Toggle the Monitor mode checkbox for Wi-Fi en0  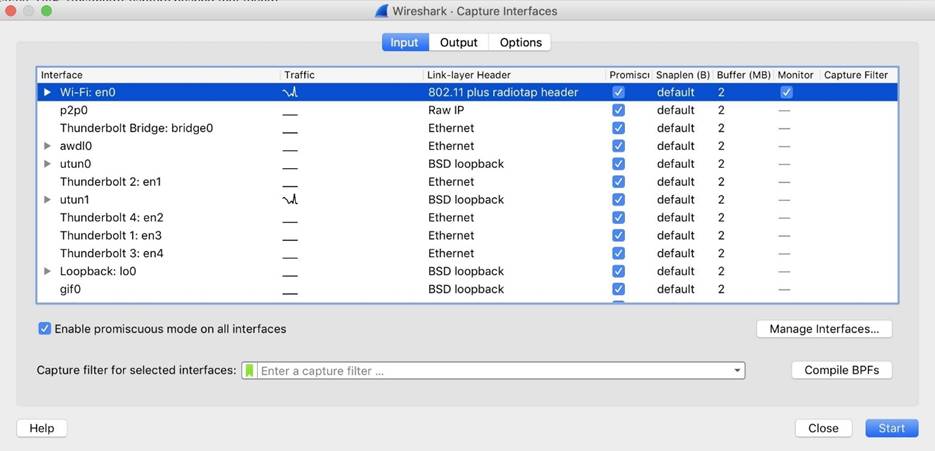click(786, 92)
